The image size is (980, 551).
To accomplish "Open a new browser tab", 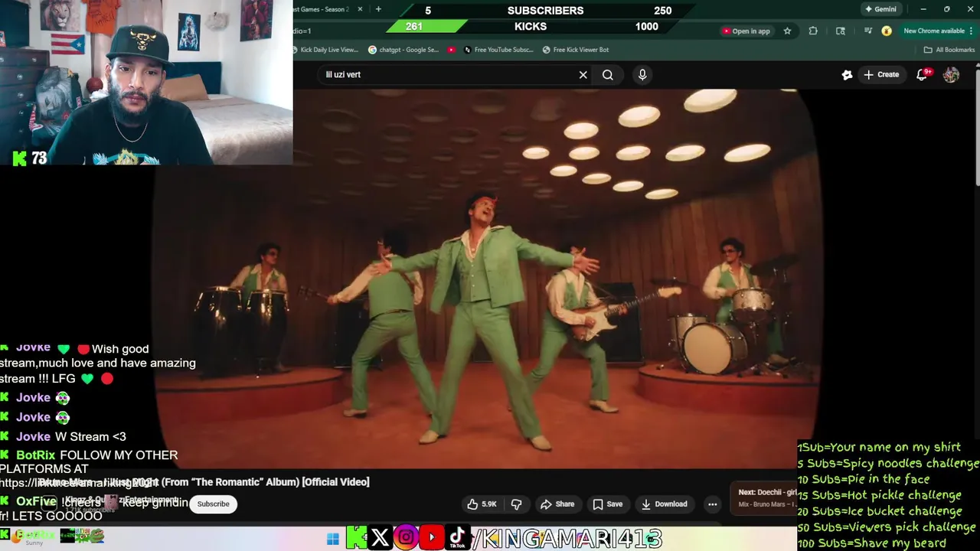I will 378,9.
